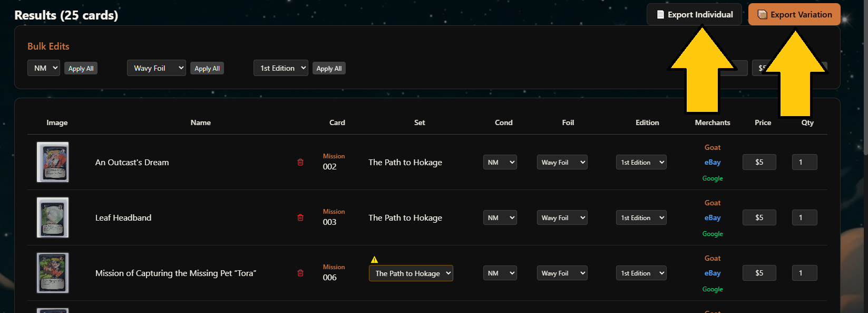Screen dimensions: 868x313
Task: Apply bulk foil type to all cards
Action: pos(207,69)
